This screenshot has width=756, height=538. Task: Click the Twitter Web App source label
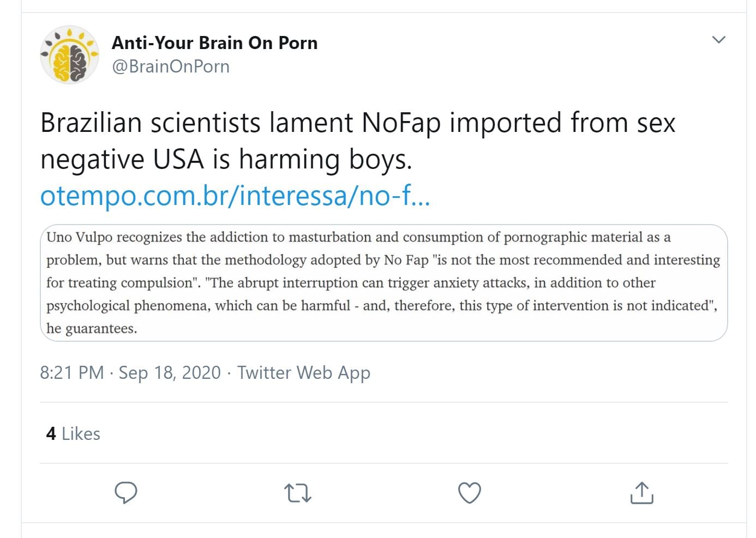click(304, 373)
